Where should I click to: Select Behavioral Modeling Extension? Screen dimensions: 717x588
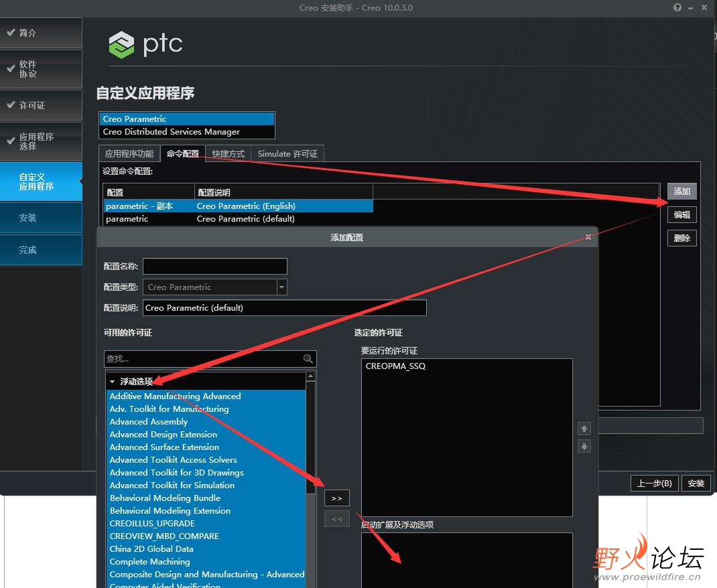coord(206,511)
